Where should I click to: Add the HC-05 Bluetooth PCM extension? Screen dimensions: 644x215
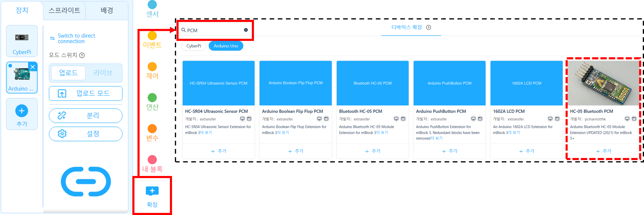pos(603,151)
